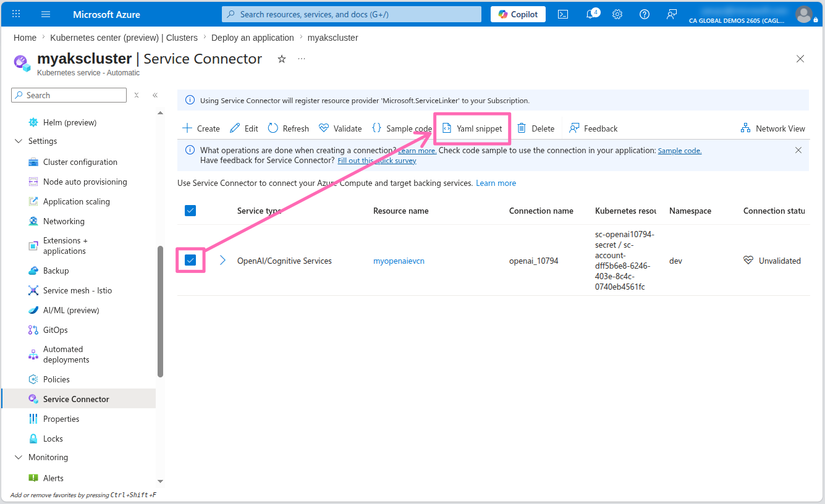
Task: Click the dev namespace cell
Action: pyautogui.click(x=675, y=261)
